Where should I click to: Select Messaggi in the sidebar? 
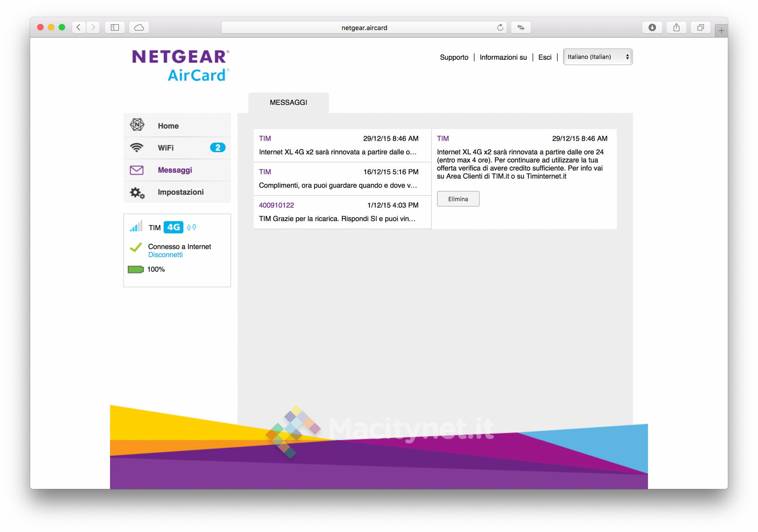177,170
